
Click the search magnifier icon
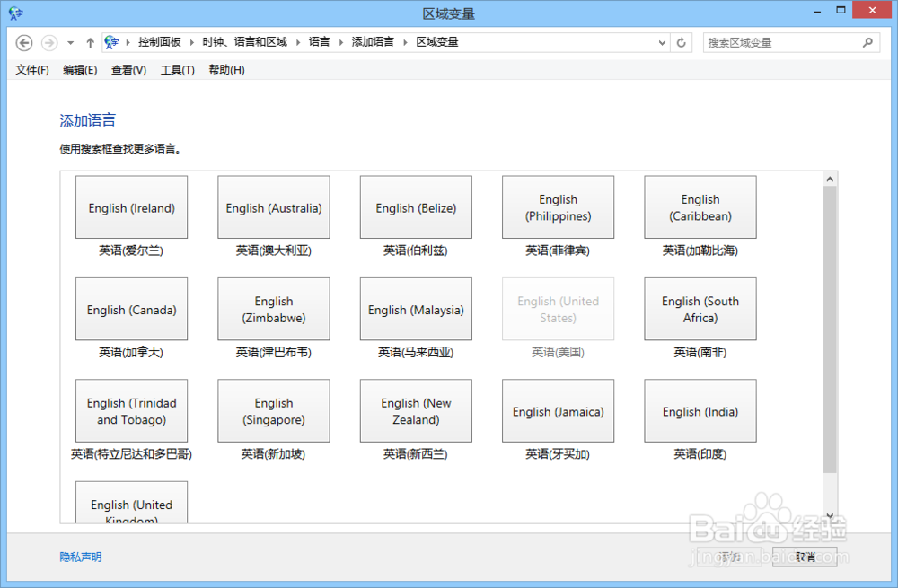tap(867, 42)
